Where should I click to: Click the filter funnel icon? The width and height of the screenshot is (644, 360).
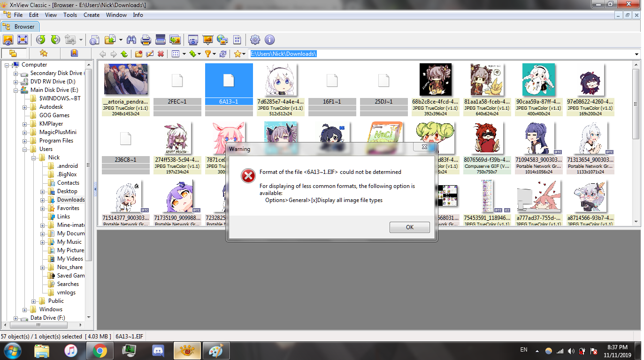click(x=208, y=54)
